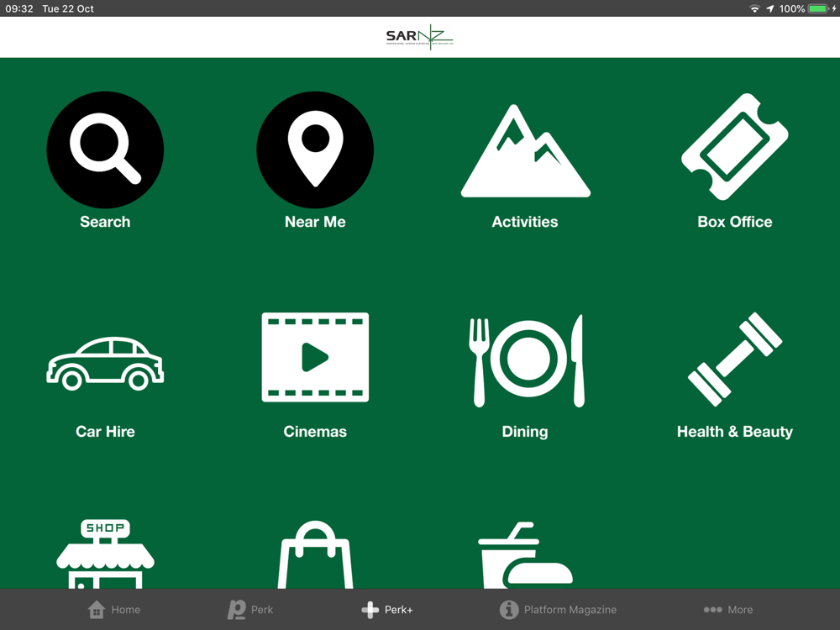This screenshot has width=840, height=630.
Task: Click the Box Office label
Action: tap(735, 222)
